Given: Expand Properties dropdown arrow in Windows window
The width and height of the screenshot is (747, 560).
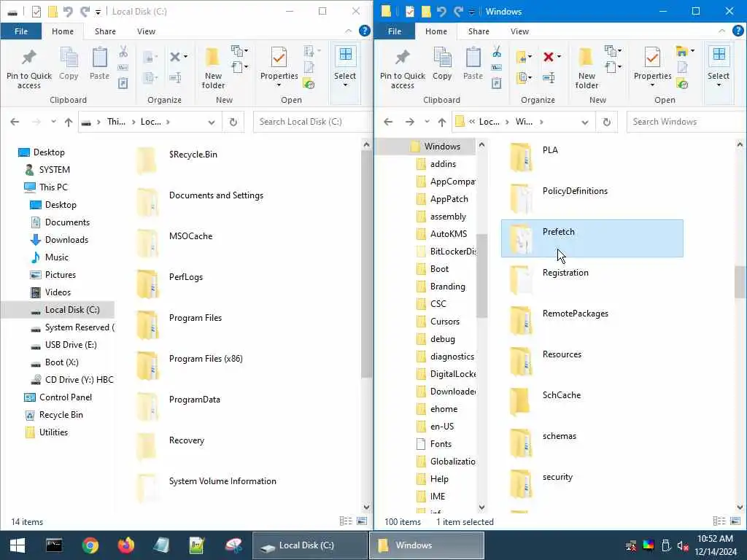Looking at the screenshot, I should click(652, 85).
